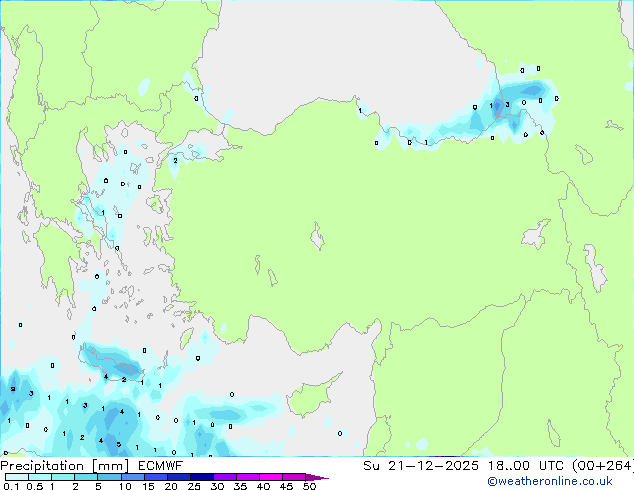Screen dimensions: 634x490
Task: Select the 2–5 mm legend color box
Action: tap(86, 477)
